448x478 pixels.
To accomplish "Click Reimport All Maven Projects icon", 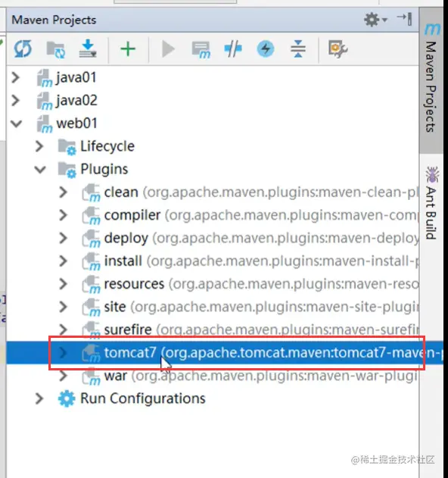I will pos(23,48).
